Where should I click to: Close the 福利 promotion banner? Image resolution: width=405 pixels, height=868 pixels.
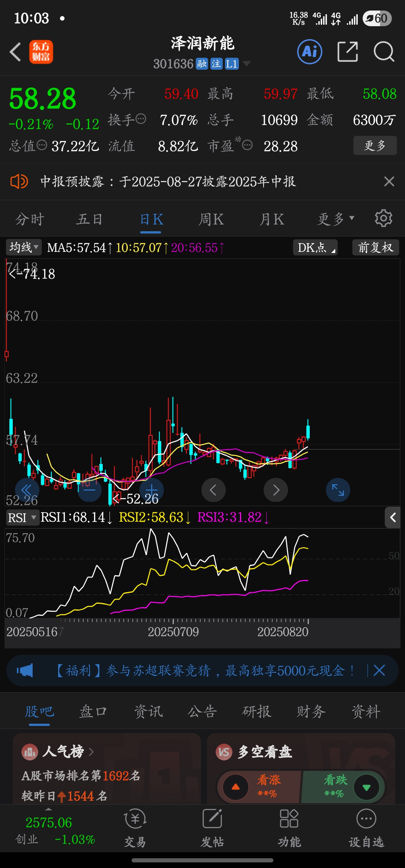point(379,670)
